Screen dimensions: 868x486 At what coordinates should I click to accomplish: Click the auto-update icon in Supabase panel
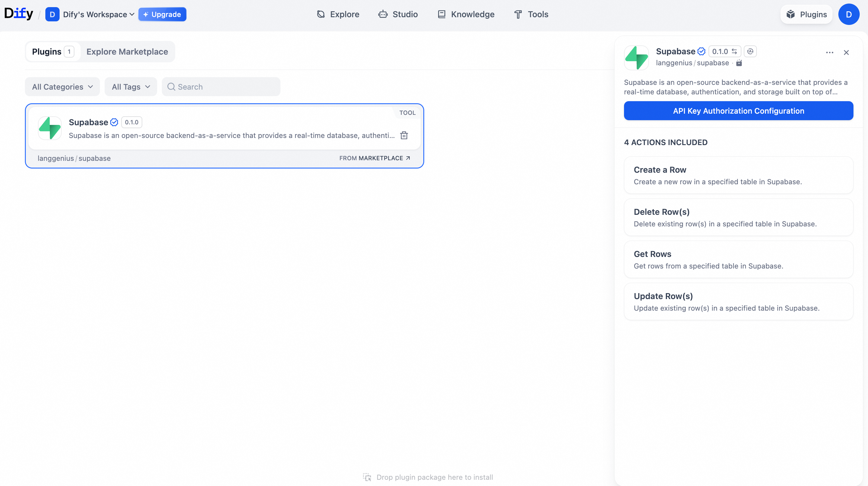pyautogui.click(x=750, y=51)
